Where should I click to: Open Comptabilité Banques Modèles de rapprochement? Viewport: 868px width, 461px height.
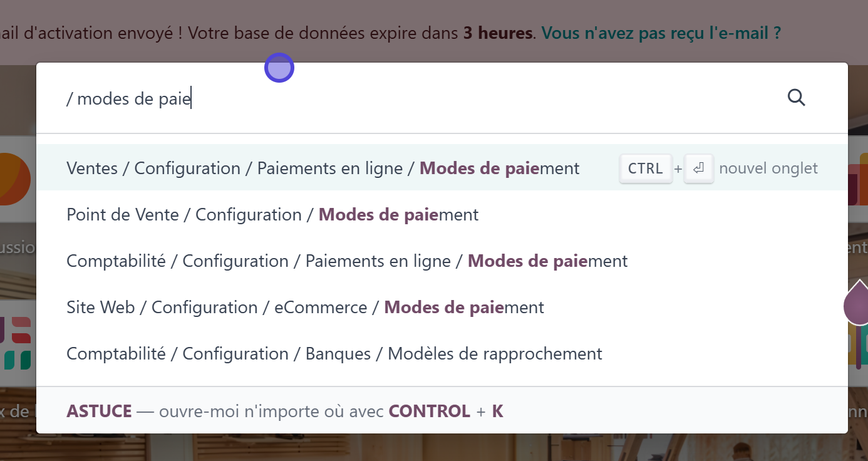point(334,354)
